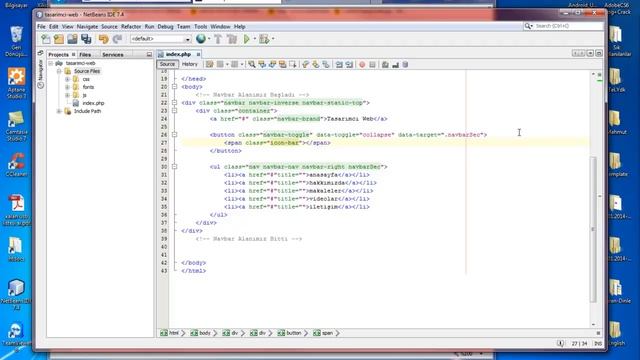Click the Build Project hammer icon
Viewport: 640px width, 360px height.
coord(218,39)
